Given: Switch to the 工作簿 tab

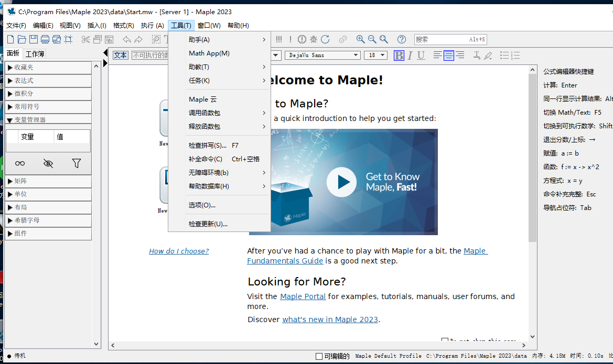Looking at the screenshot, I should tap(35, 53).
